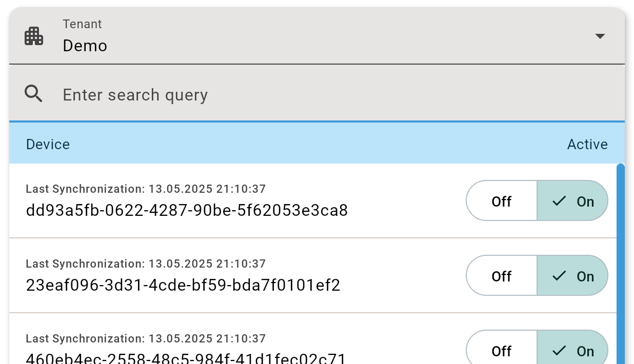Open the Tenant dropdown arrow

pos(600,36)
